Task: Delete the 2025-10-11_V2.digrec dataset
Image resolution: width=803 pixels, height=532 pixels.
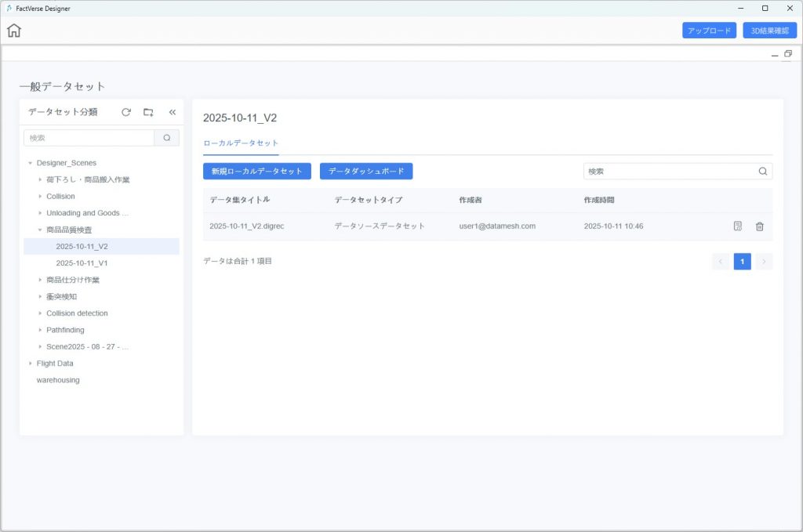Action: click(x=759, y=226)
